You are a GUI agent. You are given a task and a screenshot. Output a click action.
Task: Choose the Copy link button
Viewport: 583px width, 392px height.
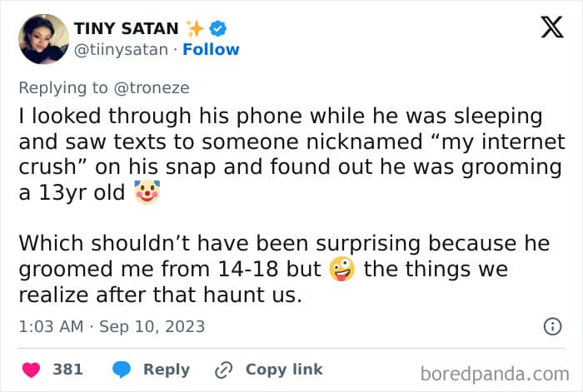tap(284, 370)
